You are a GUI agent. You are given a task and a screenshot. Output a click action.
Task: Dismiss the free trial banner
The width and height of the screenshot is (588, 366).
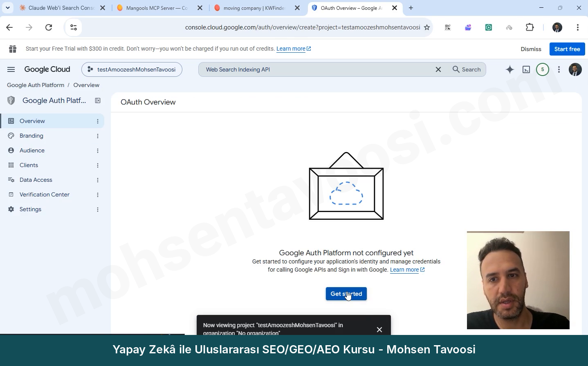[531, 49]
